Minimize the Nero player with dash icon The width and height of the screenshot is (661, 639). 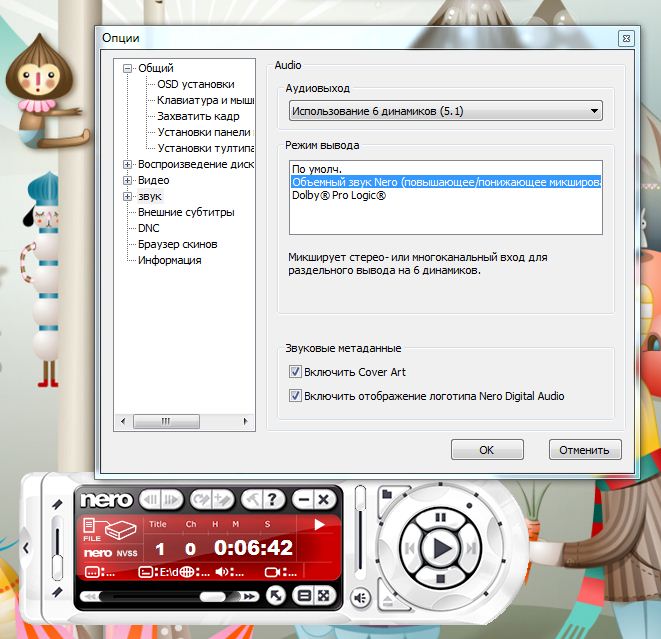coord(303,499)
